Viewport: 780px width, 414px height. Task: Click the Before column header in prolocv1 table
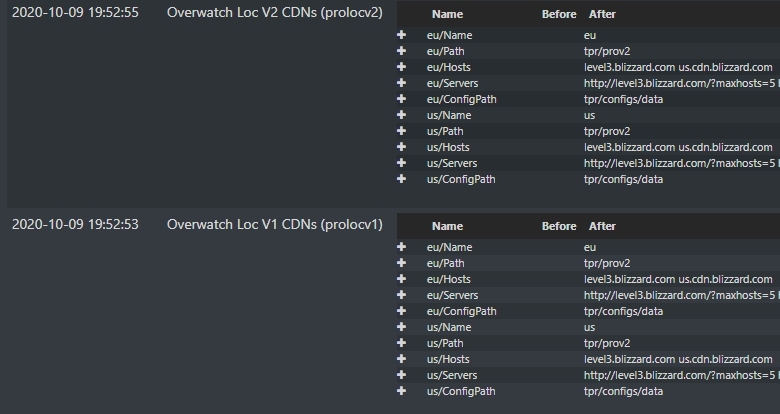tap(559, 226)
